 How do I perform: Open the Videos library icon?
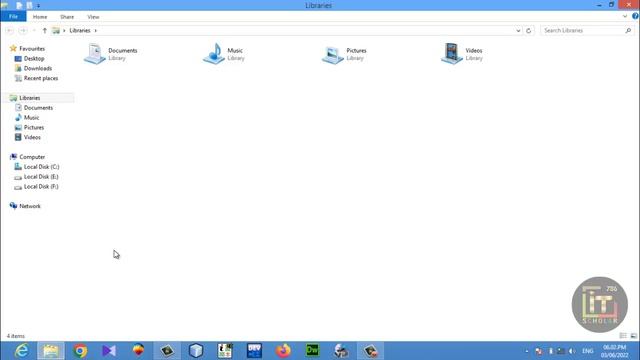(452, 53)
